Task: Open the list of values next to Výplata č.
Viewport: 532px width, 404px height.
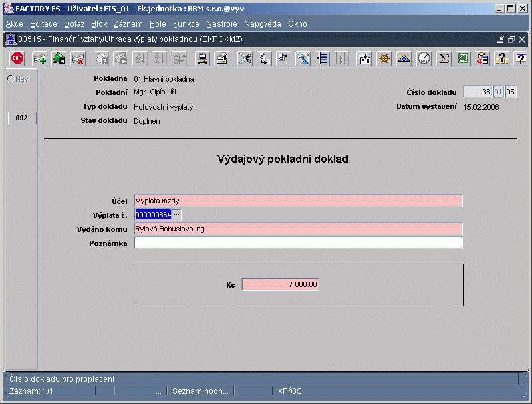Action: (176, 215)
